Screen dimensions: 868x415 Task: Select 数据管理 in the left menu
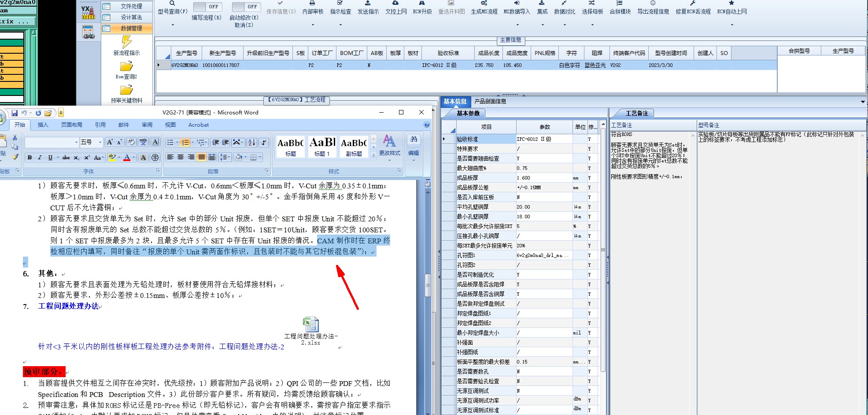pyautogui.click(x=127, y=28)
